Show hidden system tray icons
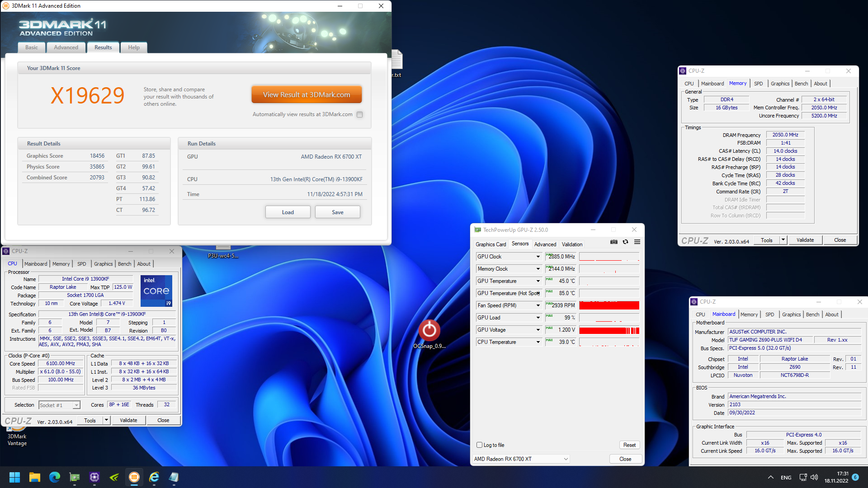 tap(770, 477)
